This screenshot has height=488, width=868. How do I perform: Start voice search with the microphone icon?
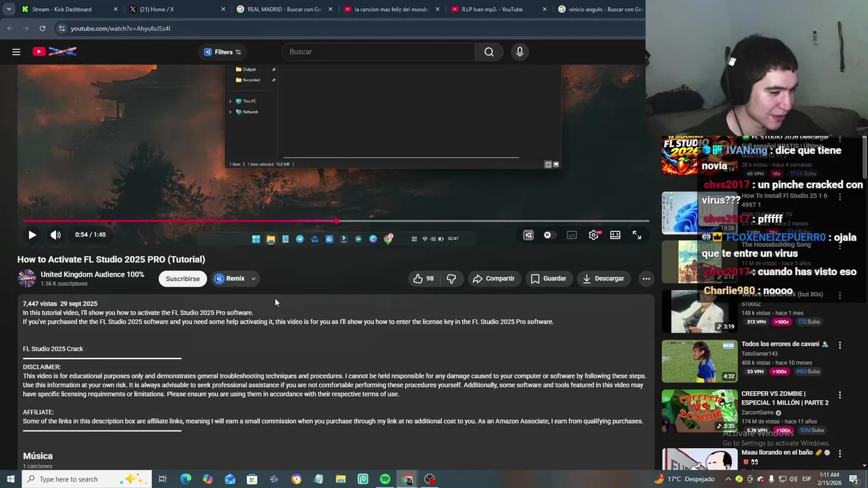pos(519,52)
